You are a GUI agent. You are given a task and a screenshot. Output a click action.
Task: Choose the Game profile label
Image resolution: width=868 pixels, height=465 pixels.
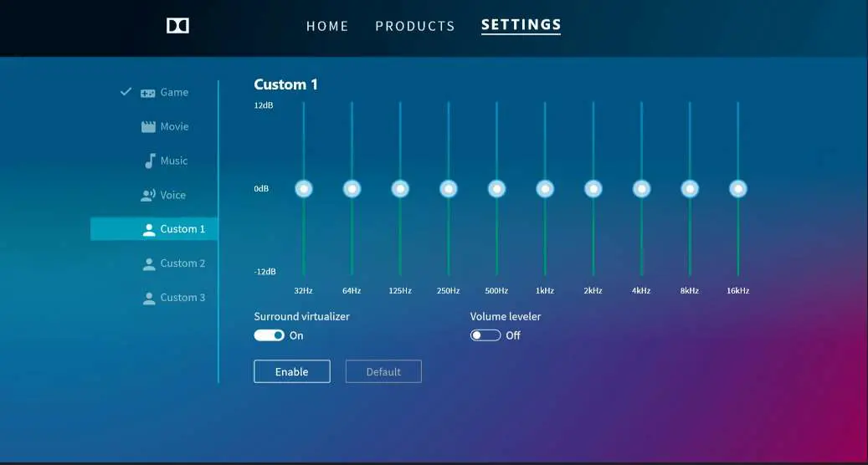pyautogui.click(x=174, y=92)
